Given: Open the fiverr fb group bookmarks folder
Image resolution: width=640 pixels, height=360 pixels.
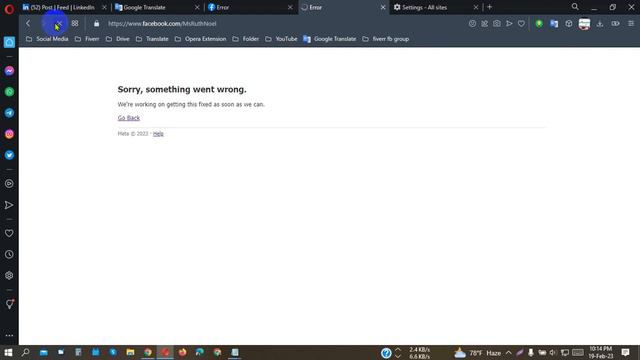Looking at the screenshot, I should coord(385,39).
